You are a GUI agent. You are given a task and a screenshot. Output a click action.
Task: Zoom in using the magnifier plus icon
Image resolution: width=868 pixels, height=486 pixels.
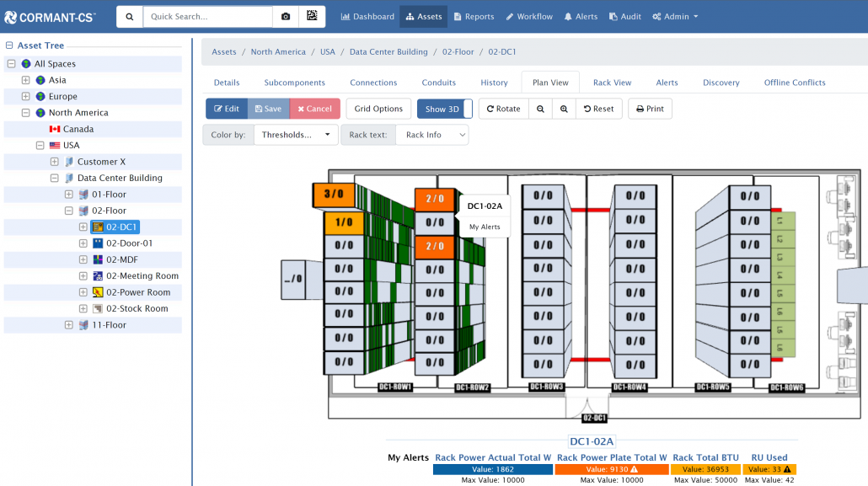pyautogui.click(x=564, y=109)
